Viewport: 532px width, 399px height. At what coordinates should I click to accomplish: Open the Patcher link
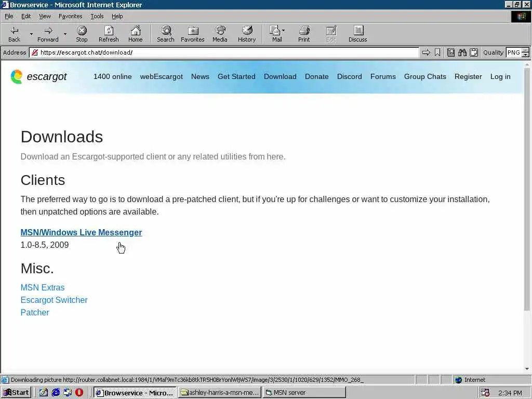pyautogui.click(x=35, y=312)
